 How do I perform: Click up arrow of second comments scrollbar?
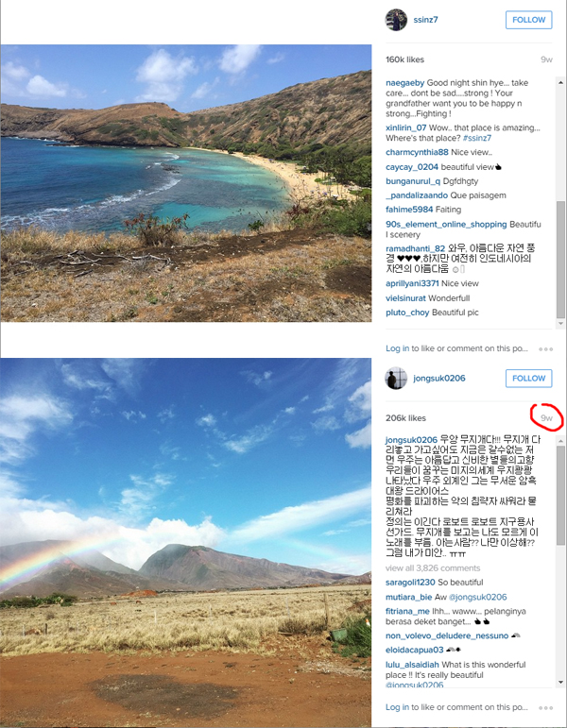(560, 441)
